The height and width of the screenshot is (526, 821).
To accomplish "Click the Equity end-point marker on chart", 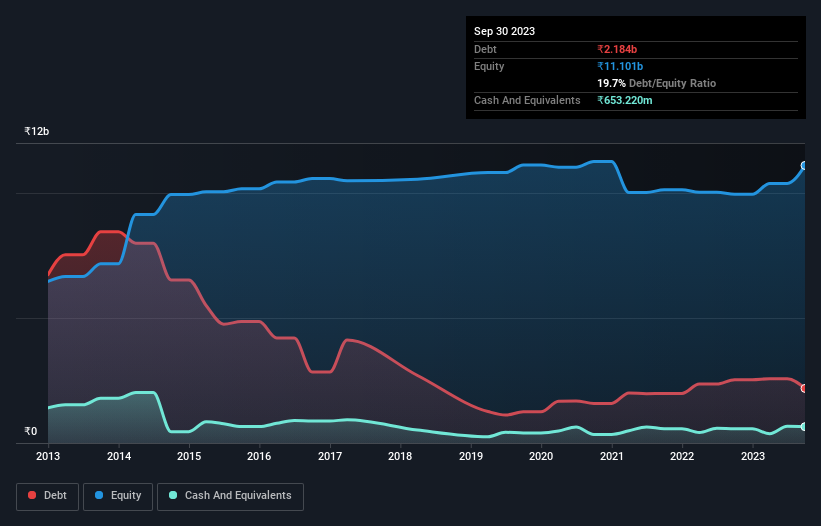I will pyautogui.click(x=804, y=166).
